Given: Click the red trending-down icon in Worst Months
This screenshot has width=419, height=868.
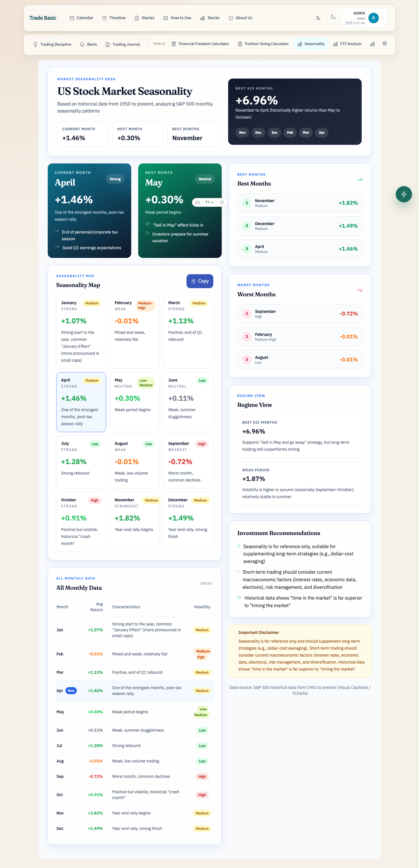Looking at the screenshot, I should [360, 290].
